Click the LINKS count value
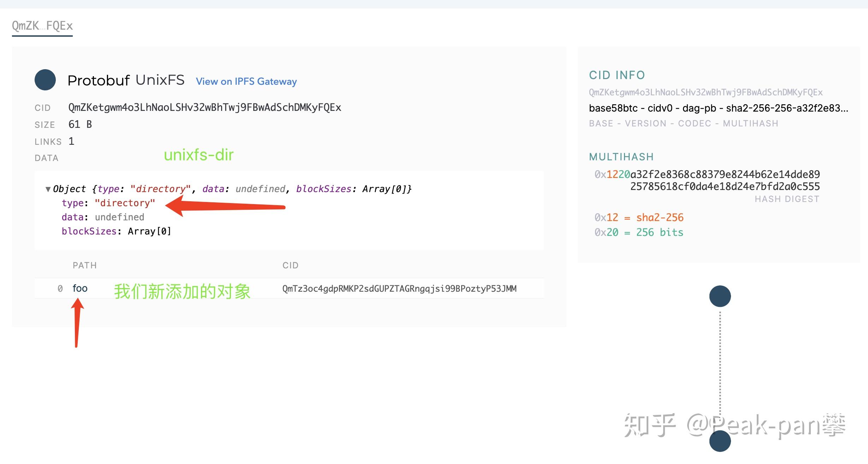The width and height of the screenshot is (868, 464). (x=71, y=141)
